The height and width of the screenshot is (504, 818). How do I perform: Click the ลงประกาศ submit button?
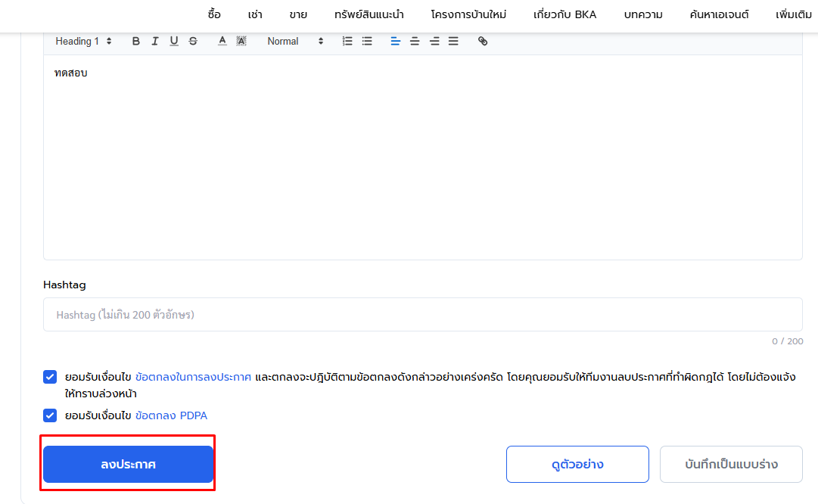(128, 464)
